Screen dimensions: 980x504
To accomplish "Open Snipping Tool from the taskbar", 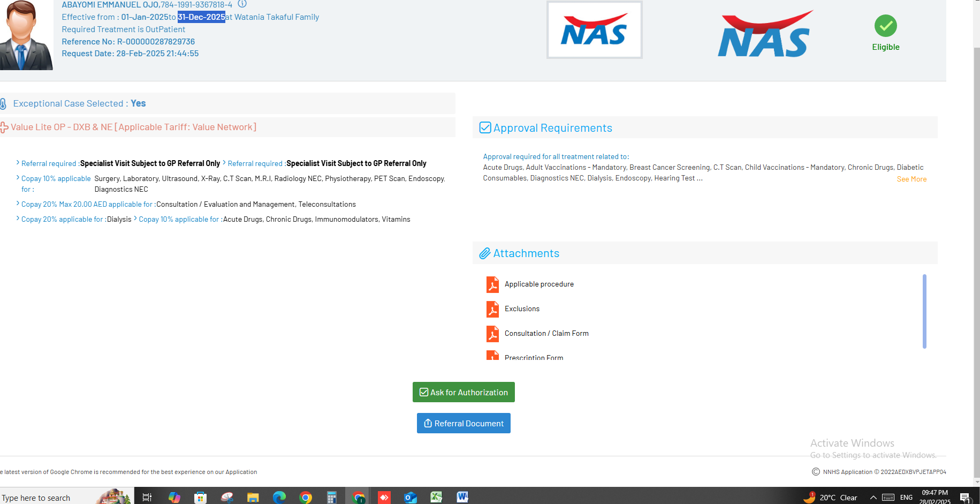I will (227, 498).
